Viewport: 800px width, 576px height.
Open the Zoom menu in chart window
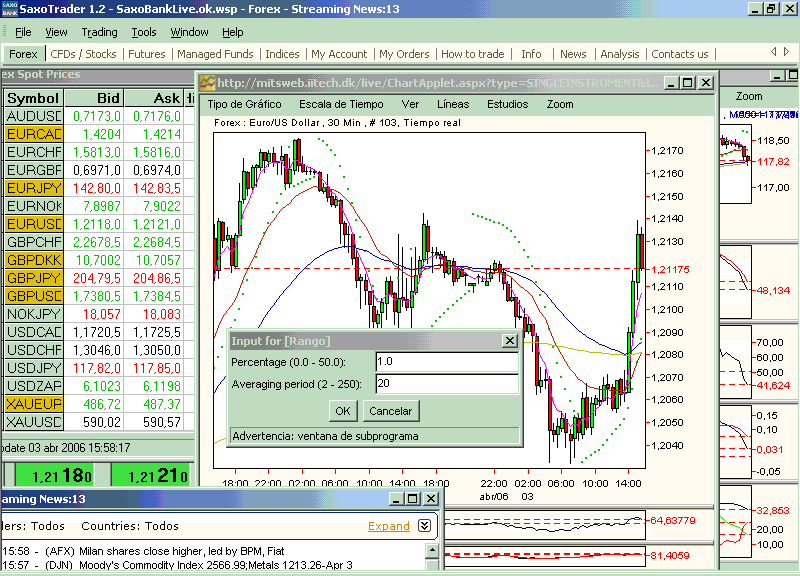(x=560, y=104)
